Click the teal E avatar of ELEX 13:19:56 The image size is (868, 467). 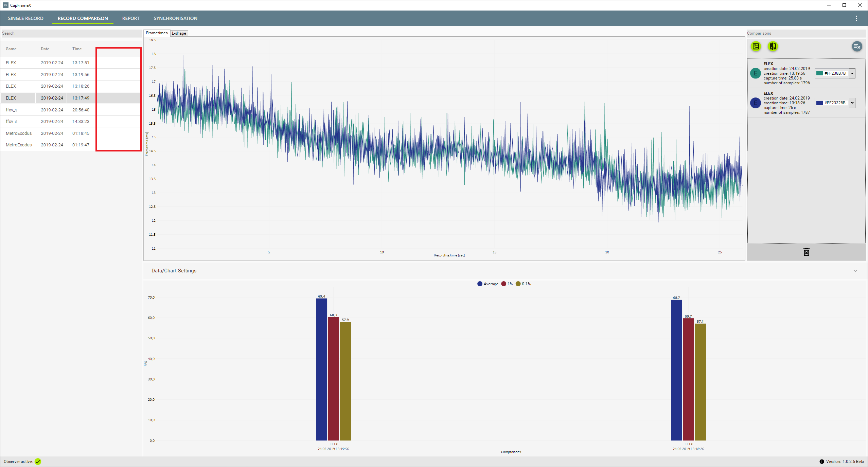tap(756, 73)
